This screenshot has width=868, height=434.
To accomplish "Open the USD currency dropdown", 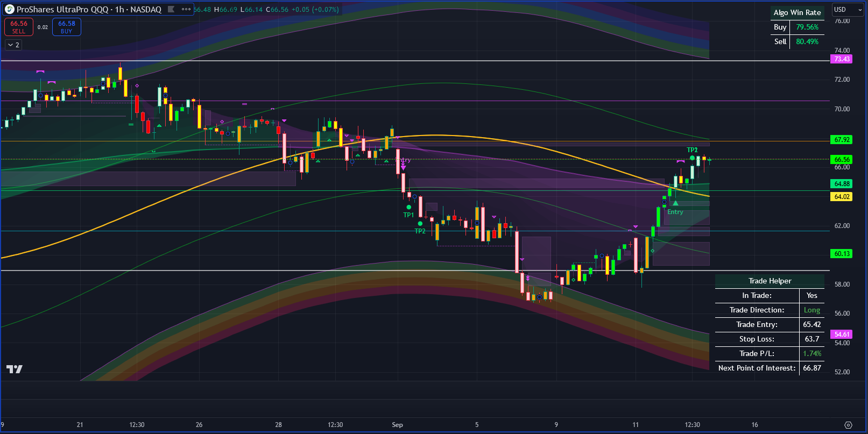I will pyautogui.click(x=848, y=10).
